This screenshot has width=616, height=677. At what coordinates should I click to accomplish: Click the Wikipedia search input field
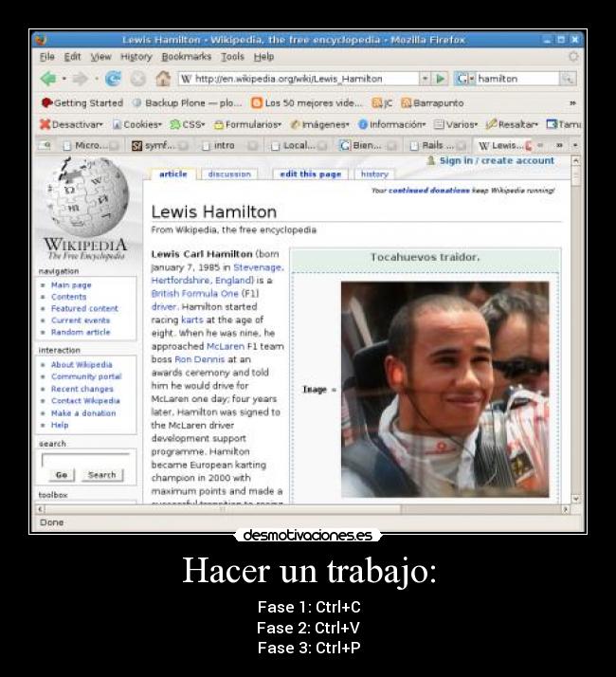click(x=85, y=460)
